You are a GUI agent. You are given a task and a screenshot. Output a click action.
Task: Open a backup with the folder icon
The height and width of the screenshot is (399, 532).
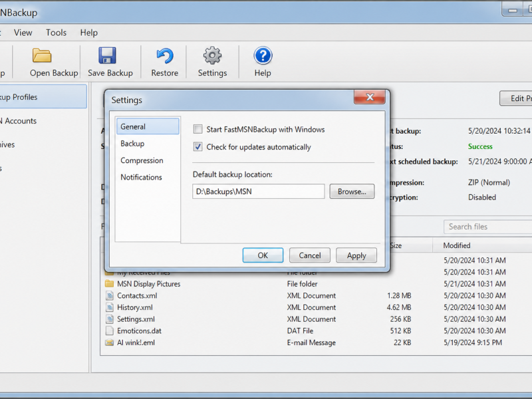coord(42,56)
